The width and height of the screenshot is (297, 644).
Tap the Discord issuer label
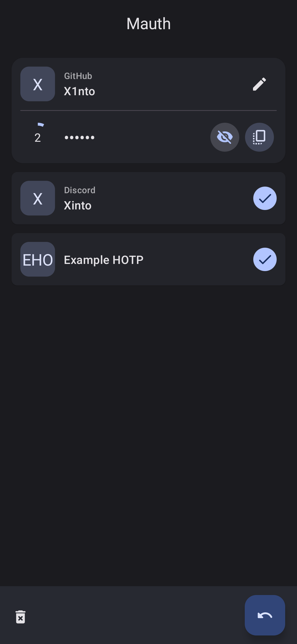point(80,190)
